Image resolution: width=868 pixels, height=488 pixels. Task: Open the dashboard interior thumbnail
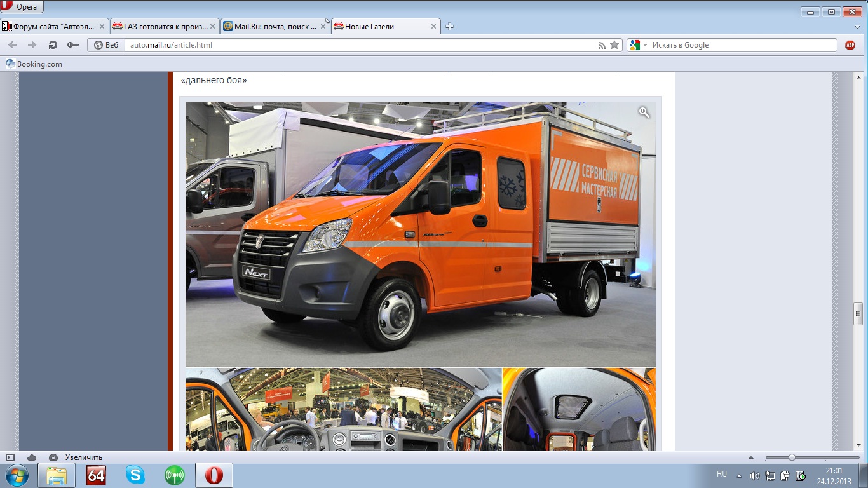(343, 409)
